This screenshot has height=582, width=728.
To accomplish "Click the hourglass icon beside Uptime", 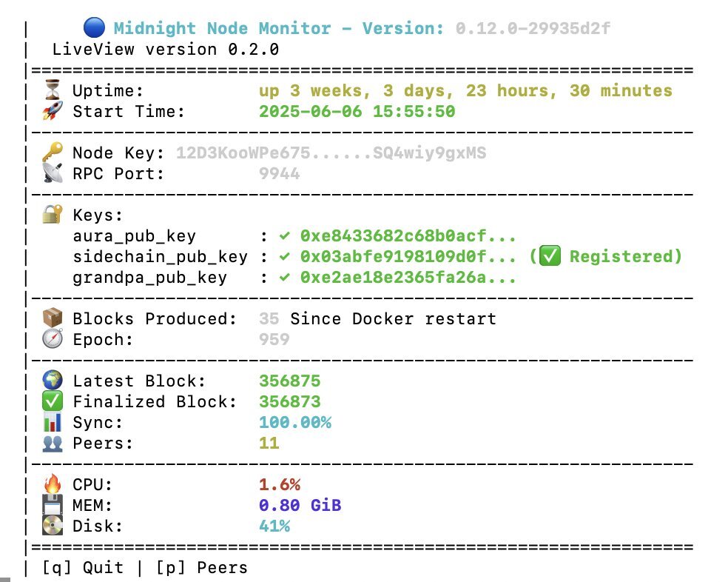I will (51, 91).
